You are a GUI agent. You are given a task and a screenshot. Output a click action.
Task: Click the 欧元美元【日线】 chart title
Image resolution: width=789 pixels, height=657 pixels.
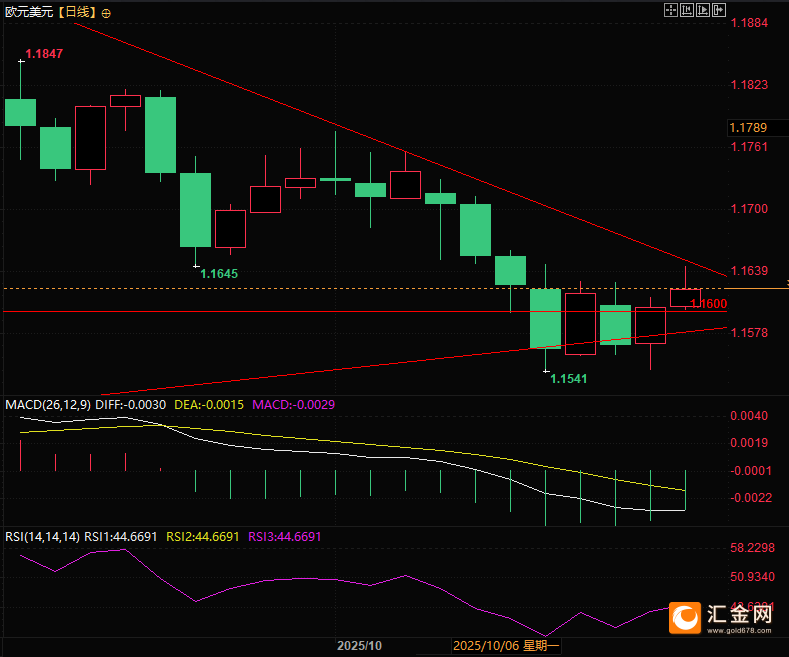(x=50, y=12)
